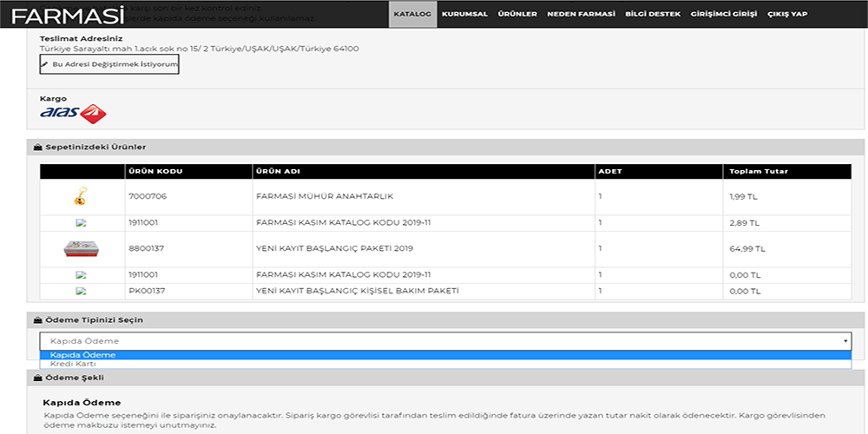Click the Kapıda Ödeme heading under Ödeme Şekli
Viewport: 868px width, 434px height.
(82, 403)
